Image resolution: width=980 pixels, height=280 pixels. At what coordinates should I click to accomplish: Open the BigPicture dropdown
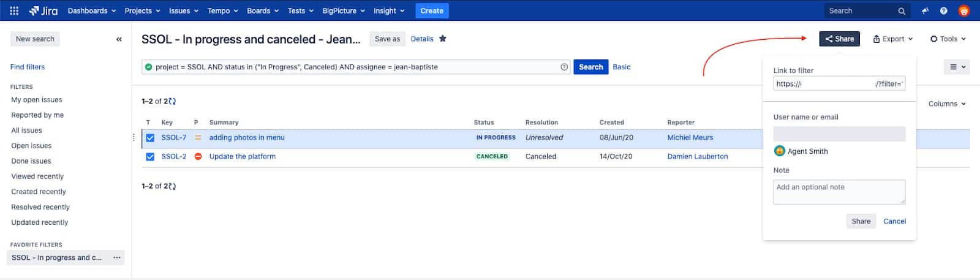[344, 10]
